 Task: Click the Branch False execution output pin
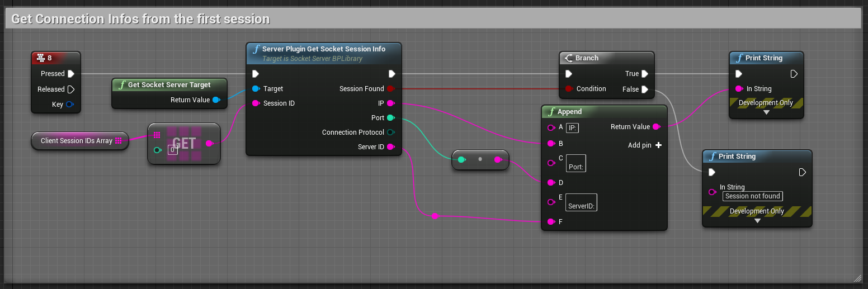645,89
